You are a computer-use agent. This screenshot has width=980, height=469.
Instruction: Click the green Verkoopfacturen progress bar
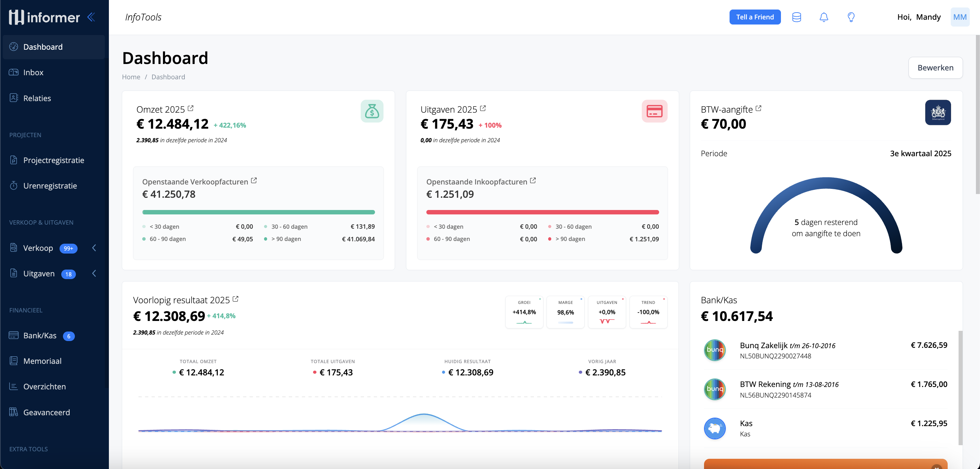(x=258, y=212)
